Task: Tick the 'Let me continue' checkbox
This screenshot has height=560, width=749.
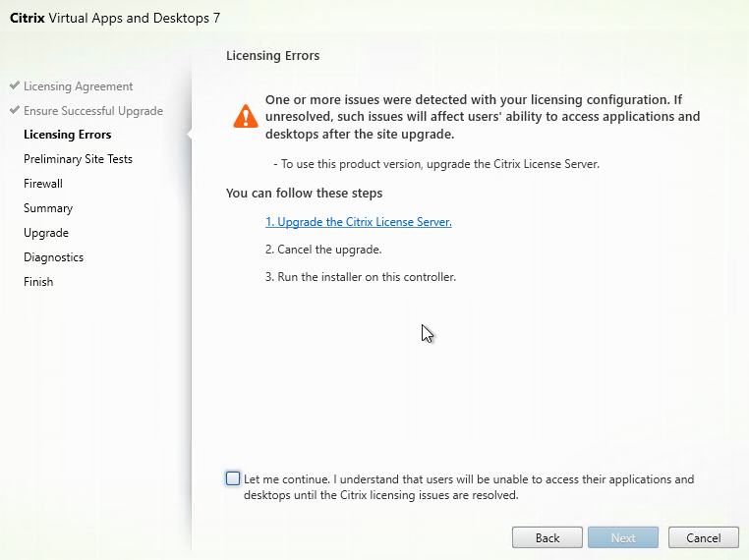Action: tap(233, 478)
